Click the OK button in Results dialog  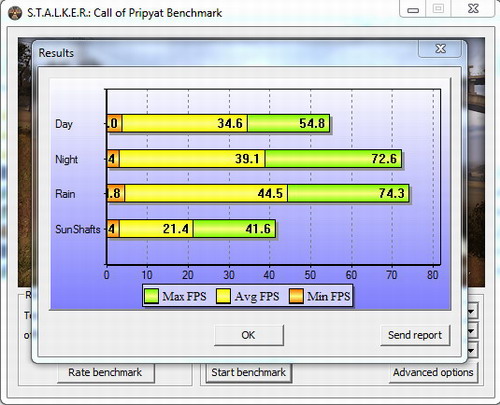point(249,335)
